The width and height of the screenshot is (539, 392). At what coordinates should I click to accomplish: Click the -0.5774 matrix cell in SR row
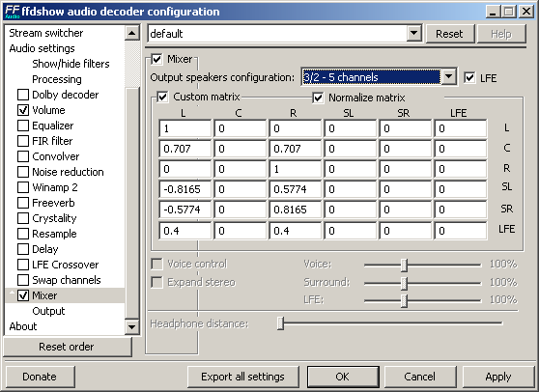coord(184,210)
